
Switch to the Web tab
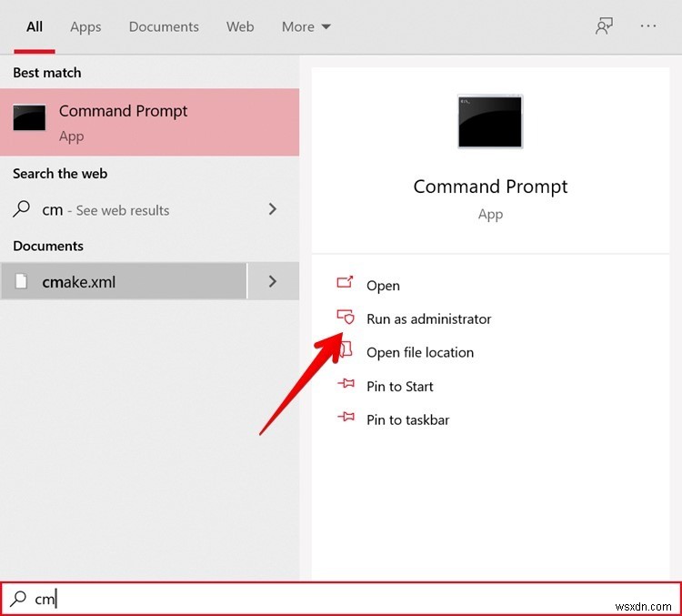click(x=240, y=27)
